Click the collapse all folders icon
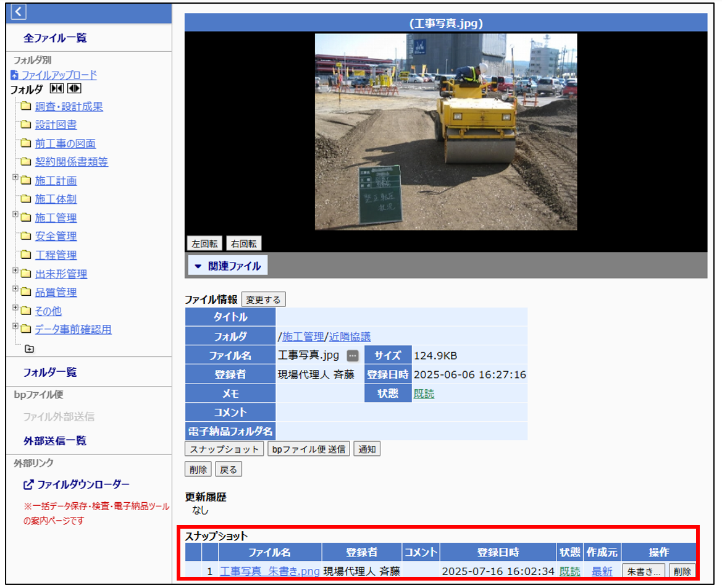This screenshot has height=588, width=722. click(57, 89)
